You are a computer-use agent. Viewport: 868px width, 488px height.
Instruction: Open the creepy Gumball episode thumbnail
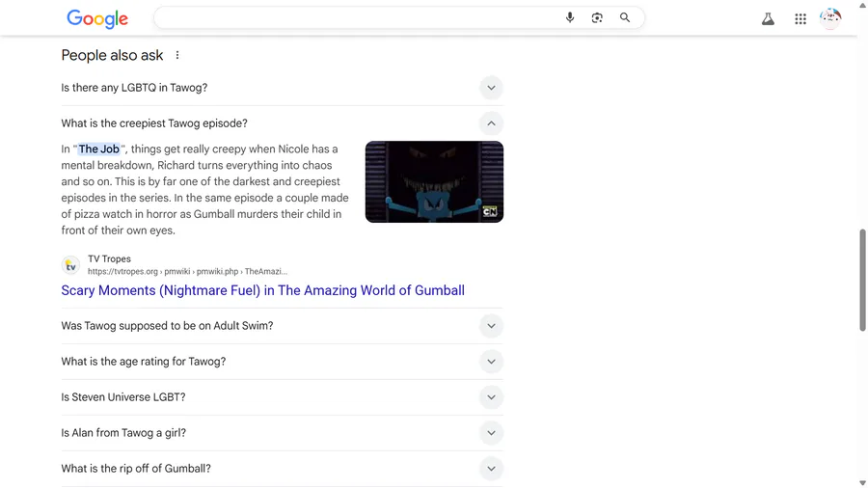coord(434,181)
